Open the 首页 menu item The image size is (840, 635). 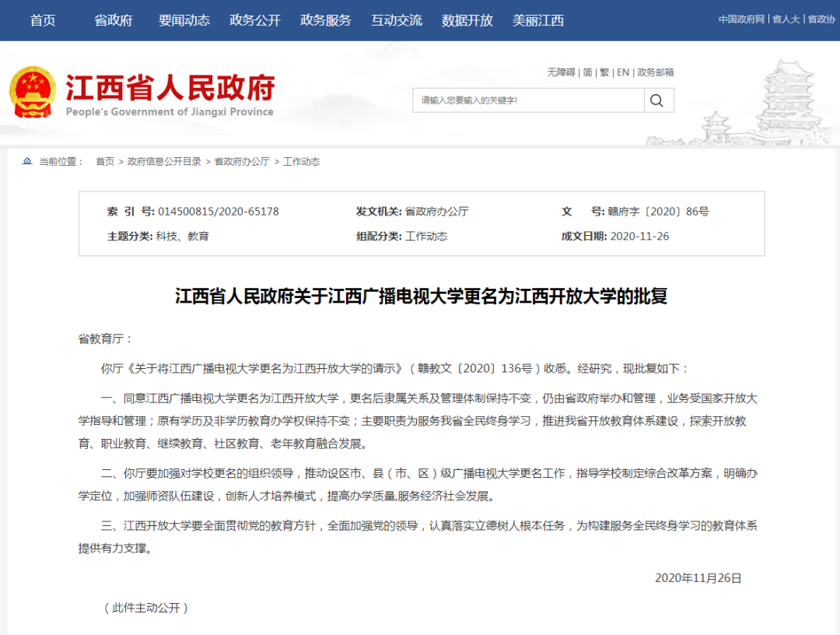(43, 20)
